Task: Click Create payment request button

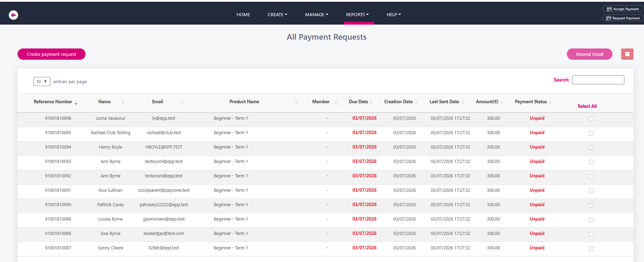Action: (52, 54)
